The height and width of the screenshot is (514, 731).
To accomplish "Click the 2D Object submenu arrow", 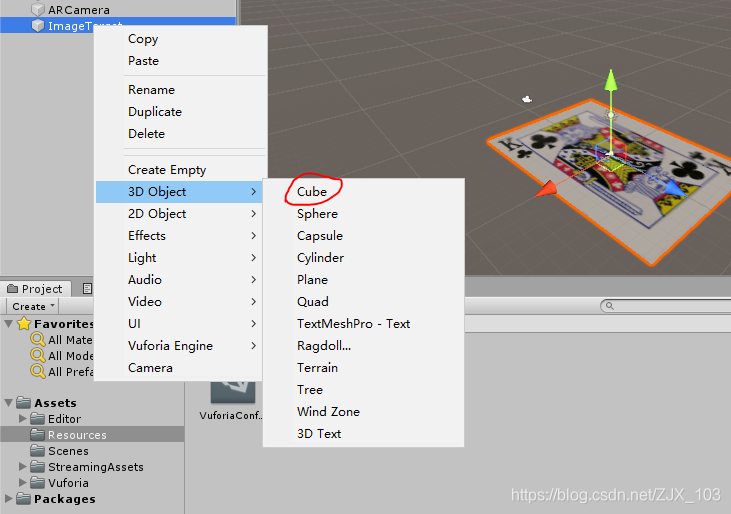I will point(254,213).
